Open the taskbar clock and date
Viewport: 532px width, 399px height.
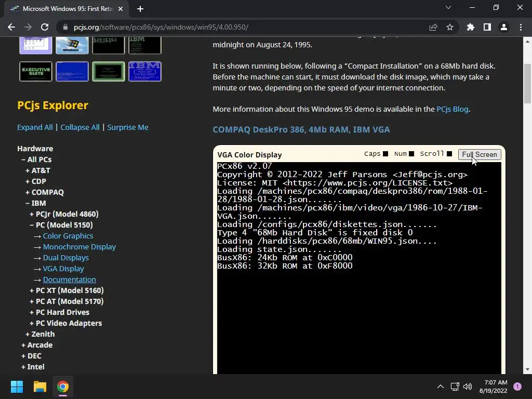pos(494,387)
